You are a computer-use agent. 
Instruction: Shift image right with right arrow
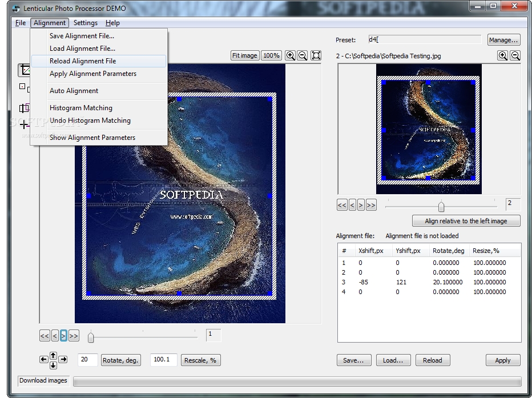pos(63,359)
